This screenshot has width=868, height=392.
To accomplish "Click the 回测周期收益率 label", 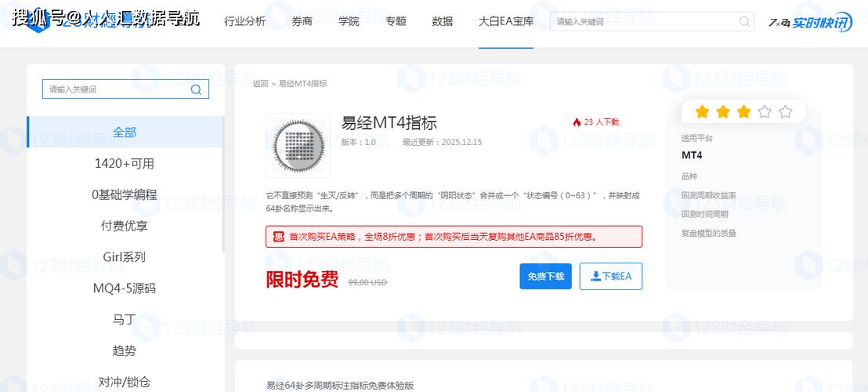I will coord(708,195).
